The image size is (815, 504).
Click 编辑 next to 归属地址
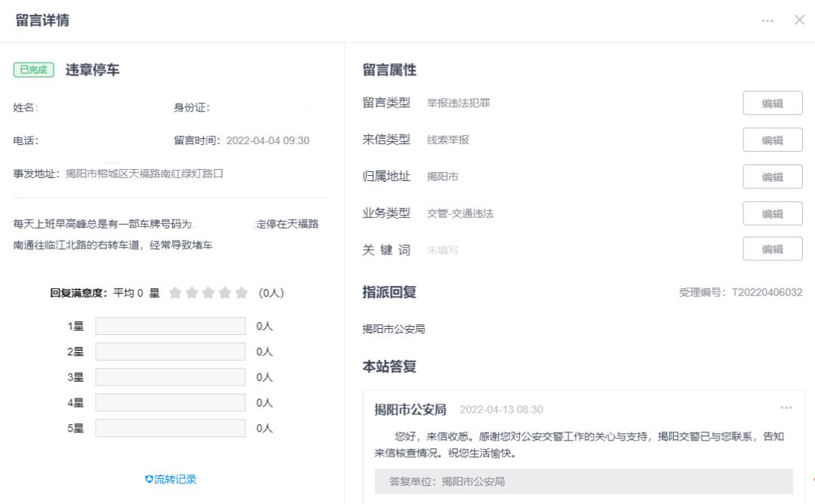click(772, 176)
